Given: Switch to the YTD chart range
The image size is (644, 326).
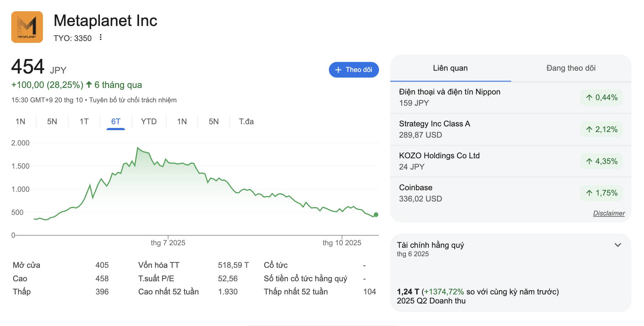Looking at the screenshot, I should [x=148, y=122].
